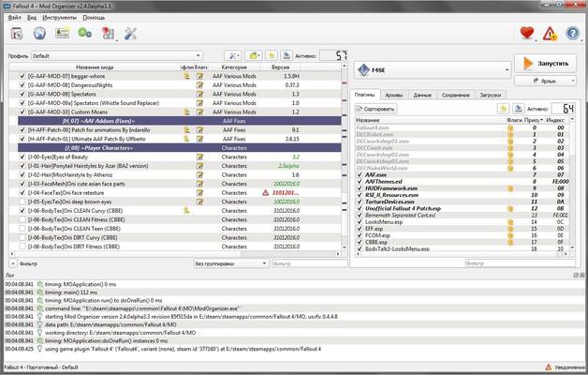Restore mod list backup icon
The image size is (588, 375).
point(272,56)
